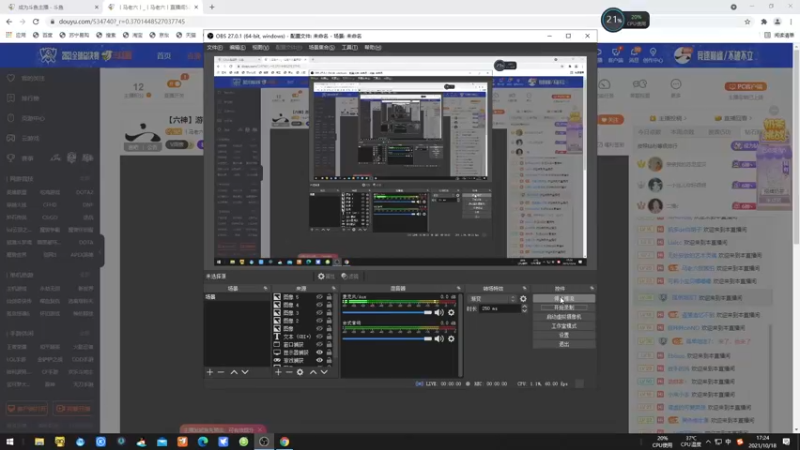Viewport: 800px width, 450px height.
Task: Pop out the Scene Transitions dock panel
Action: pyautogui.click(x=524, y=288)
